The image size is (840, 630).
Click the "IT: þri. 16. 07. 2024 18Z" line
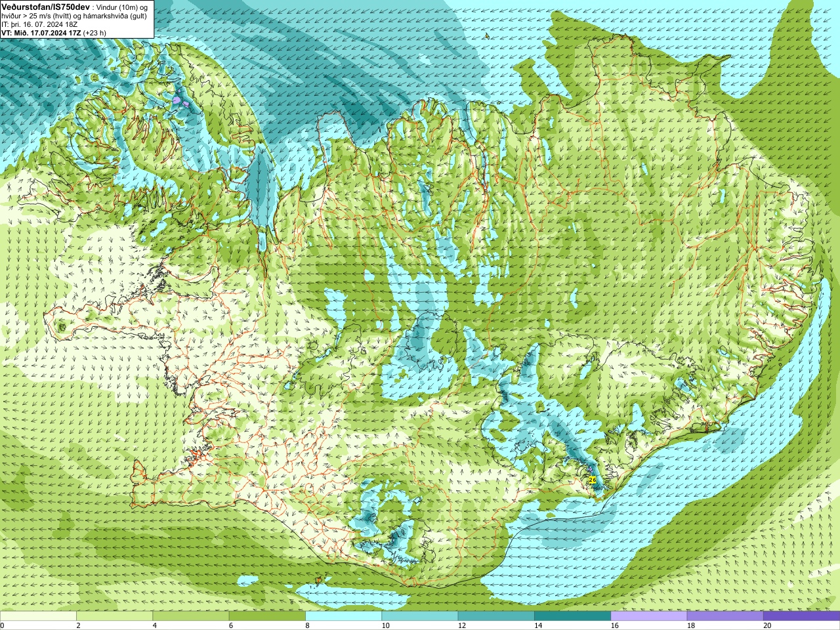tap(40, 24)
